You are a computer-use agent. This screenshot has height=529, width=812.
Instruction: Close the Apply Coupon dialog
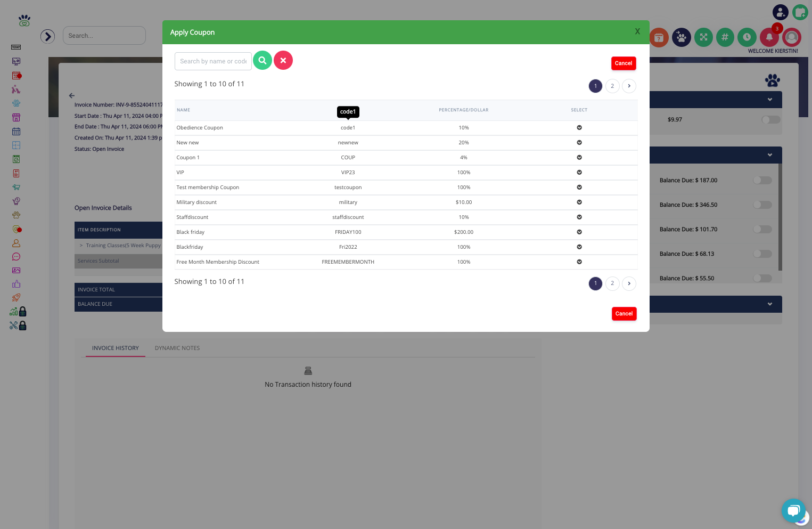(637, 32)
